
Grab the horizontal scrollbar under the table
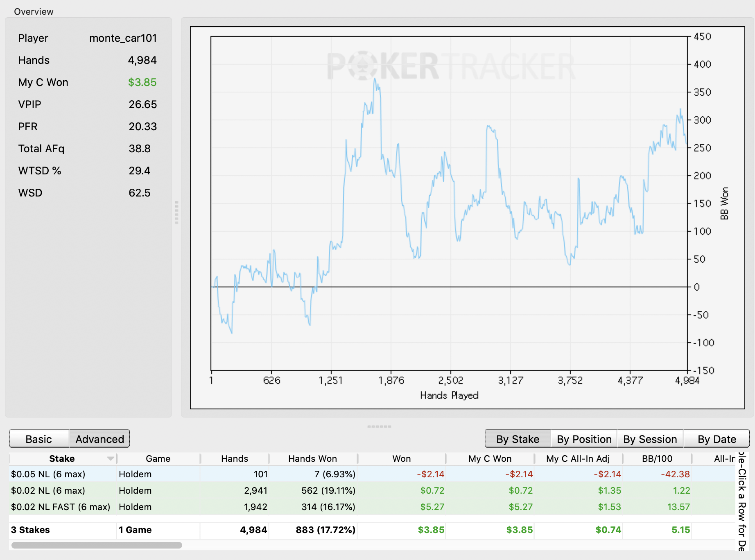(x=97, y=545)
